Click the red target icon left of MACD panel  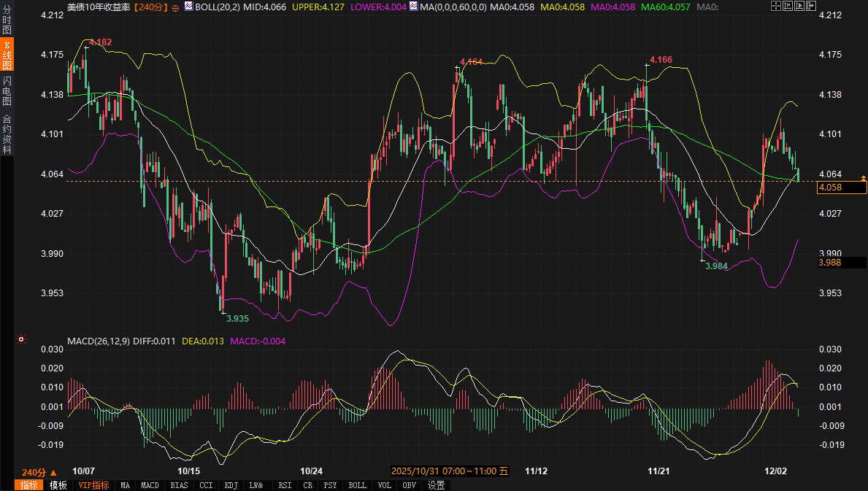(22, 339)
